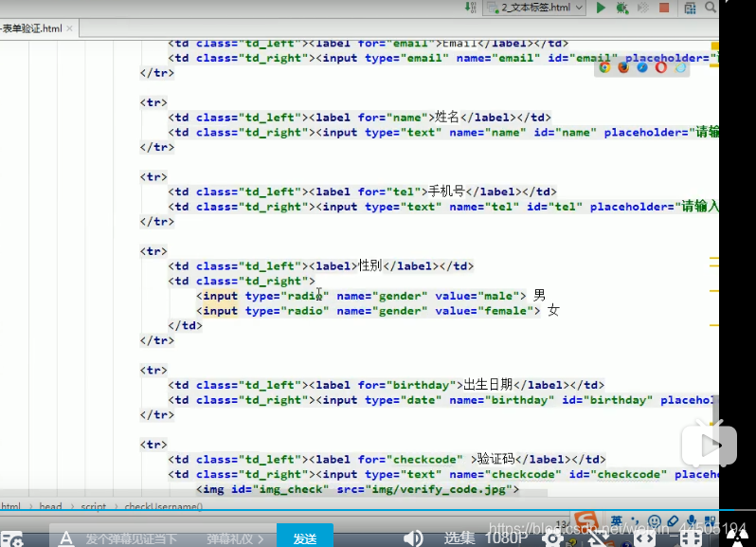756x547 pixels.
Task: Select html in the breadcrumb bar
Action: coord(10,506)
